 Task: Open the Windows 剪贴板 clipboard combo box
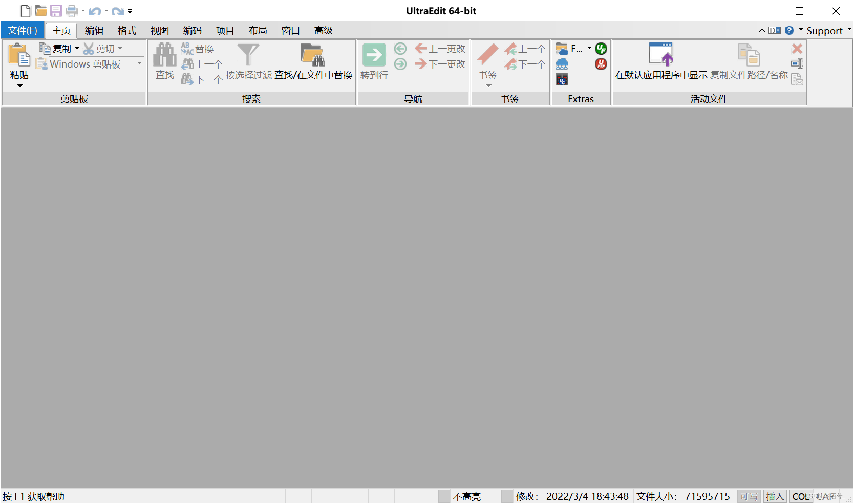tap(96, 64)
